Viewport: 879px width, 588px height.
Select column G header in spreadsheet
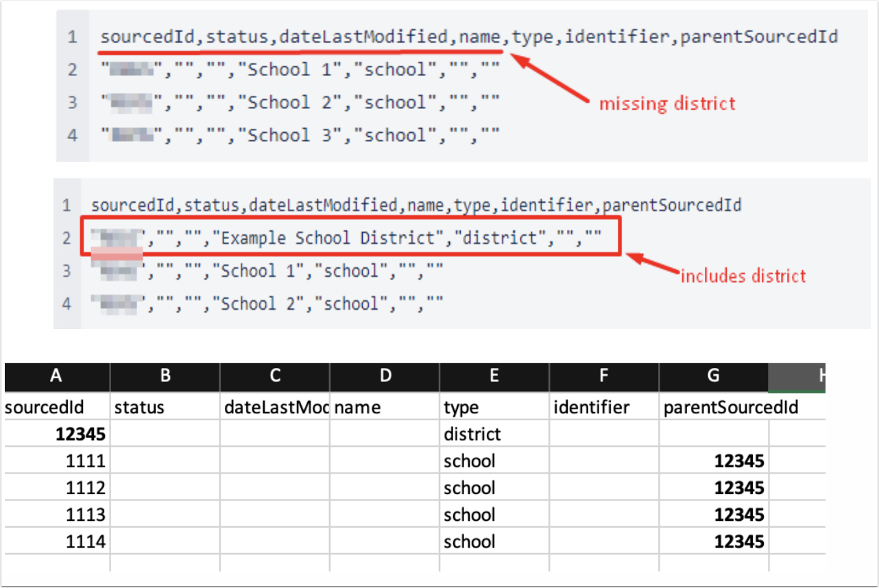click(714, 377)
